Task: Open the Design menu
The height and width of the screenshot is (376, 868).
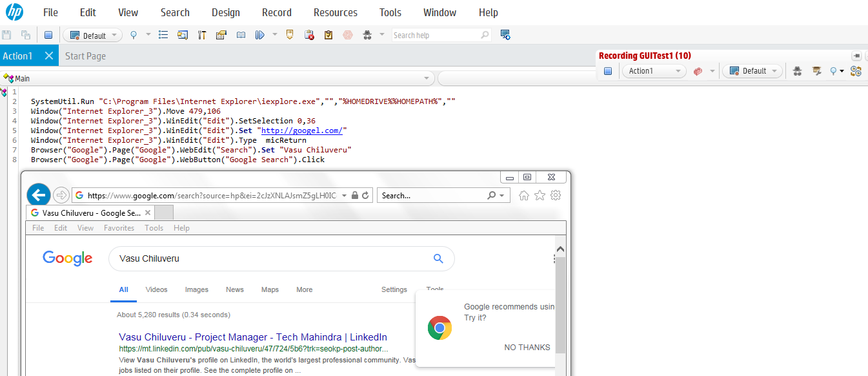Action: (225, 12)
